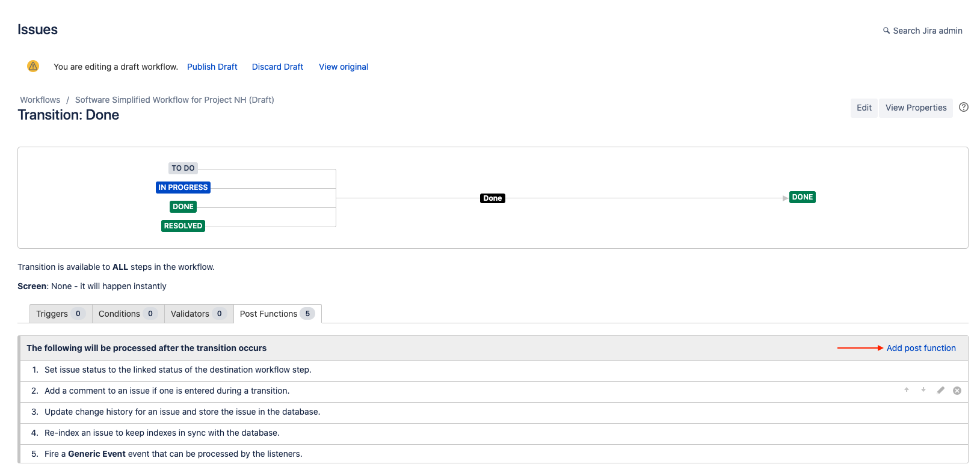980x476 pixels.
Task: Click Publish Draft link
Action: [x=212, y=67]
